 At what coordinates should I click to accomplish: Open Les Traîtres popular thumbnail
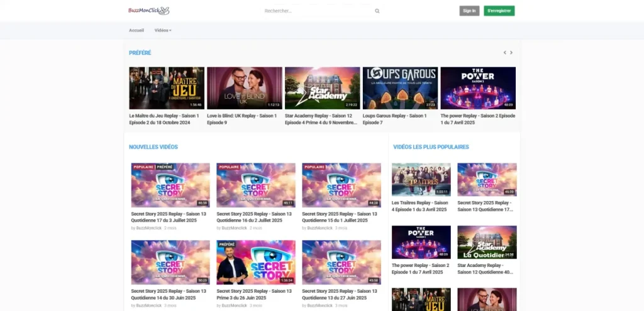coord(421,179)
